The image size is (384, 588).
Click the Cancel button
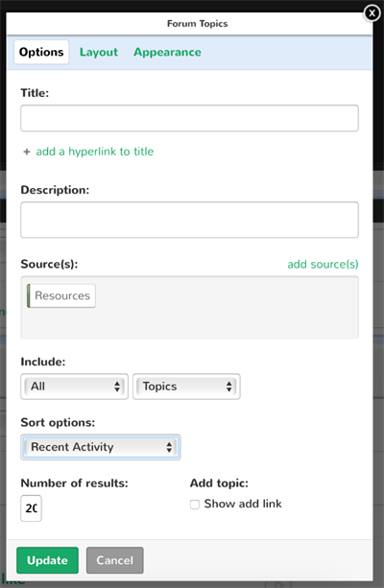tap(115, 560)
